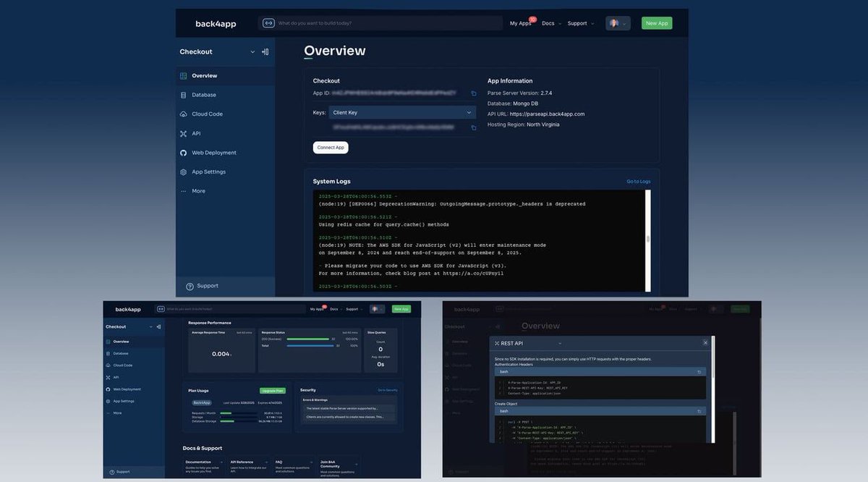Copy Authentication Headers bash snippet in REST API dialog

coord(699,372)
